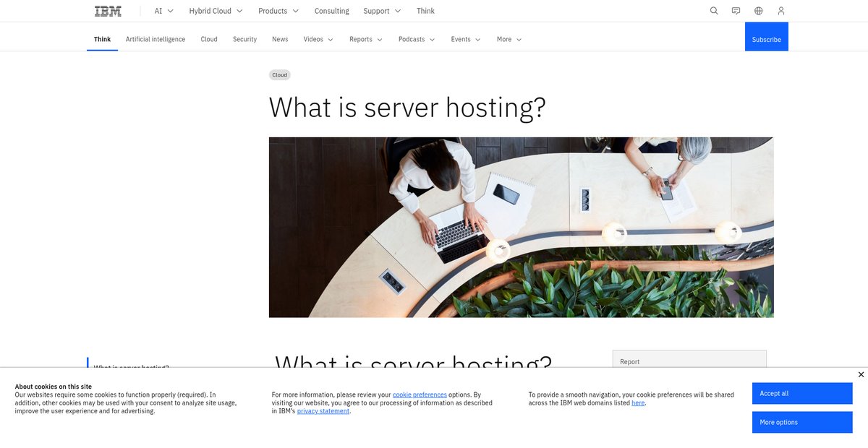This screenshot has width=868, height=448.
Task: Select the Think tab in subnavigation
Action: (103, 39)
